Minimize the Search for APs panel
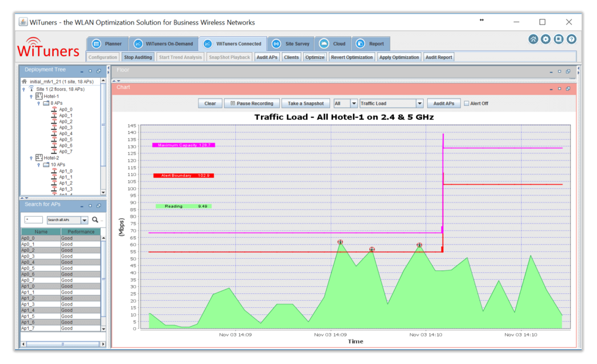 pyautogui.click(x=81, y=206)
